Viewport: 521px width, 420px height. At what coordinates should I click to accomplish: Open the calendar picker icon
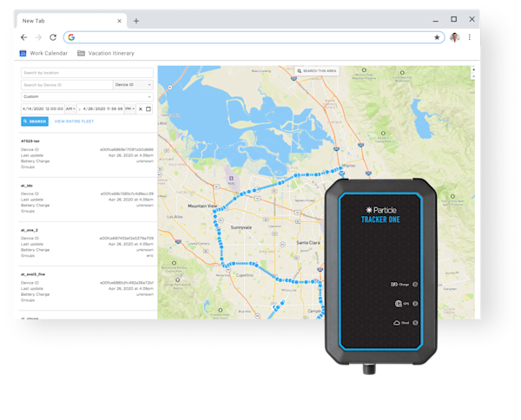(148, 108)
